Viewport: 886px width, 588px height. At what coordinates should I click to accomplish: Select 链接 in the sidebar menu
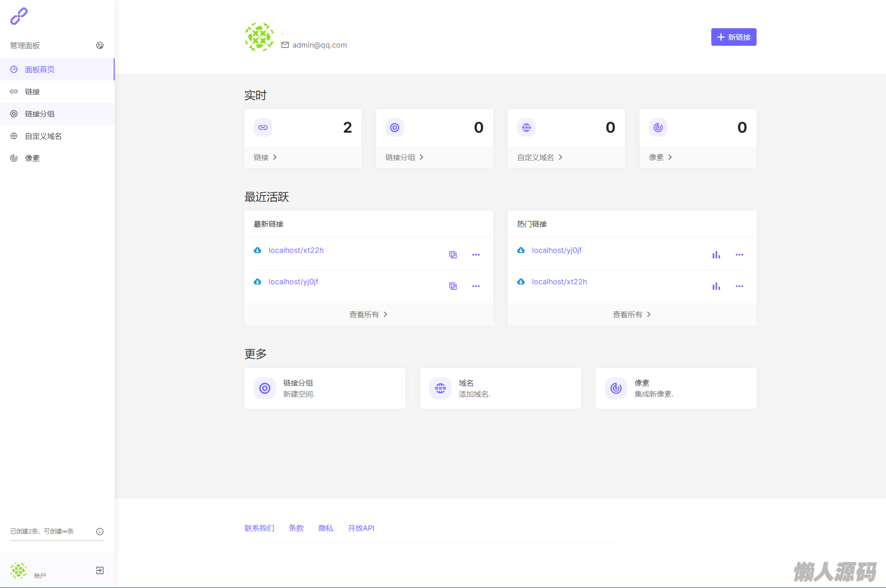pos(32,92)
